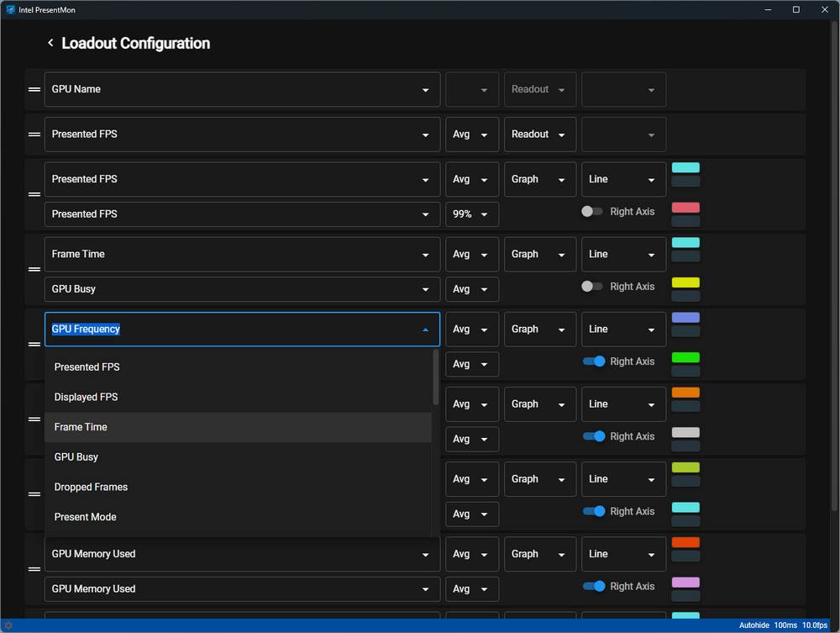Click the 100ms item in the status bar
Viewport: 840px width, 633px height.
coord(785,625)
